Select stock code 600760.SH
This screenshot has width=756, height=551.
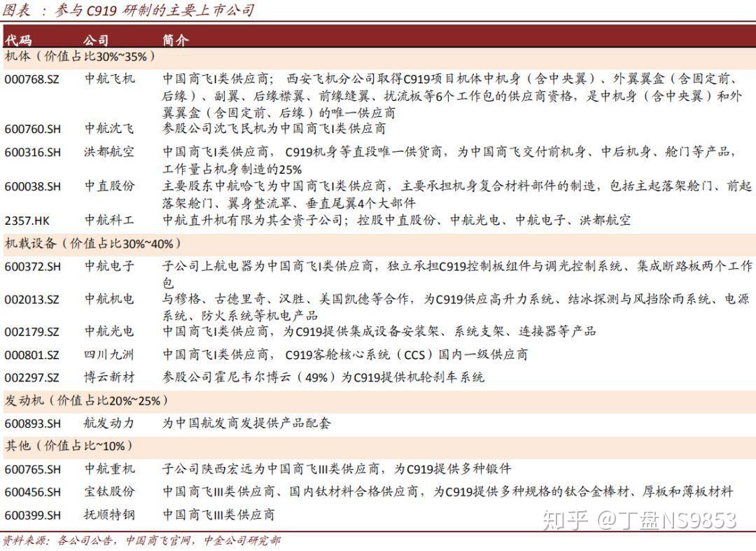[33, 129]
